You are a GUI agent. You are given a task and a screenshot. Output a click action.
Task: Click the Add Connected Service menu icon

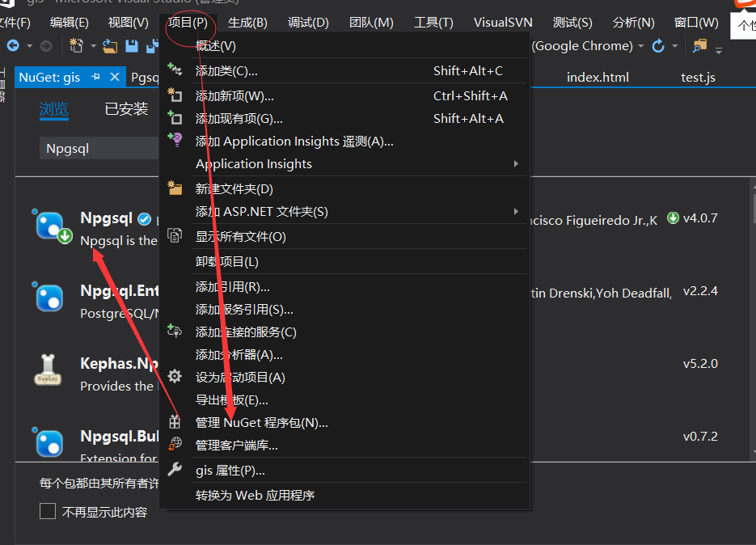coord(175,331)
